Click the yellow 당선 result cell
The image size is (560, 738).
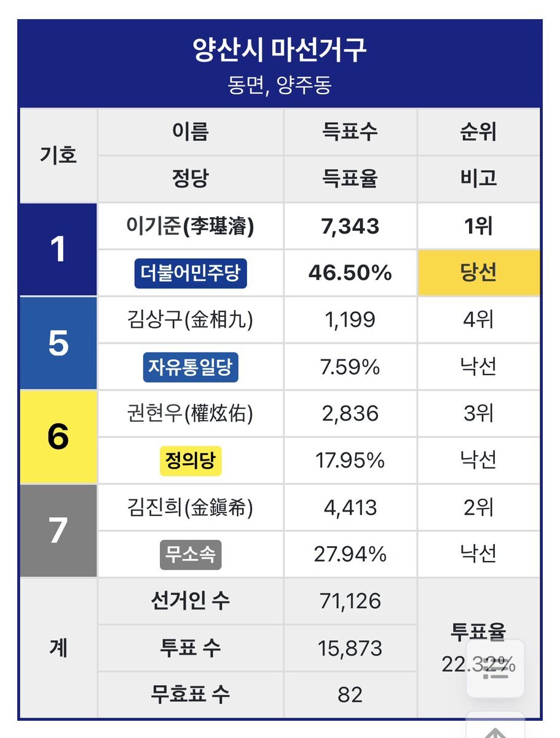pos(478,274)
